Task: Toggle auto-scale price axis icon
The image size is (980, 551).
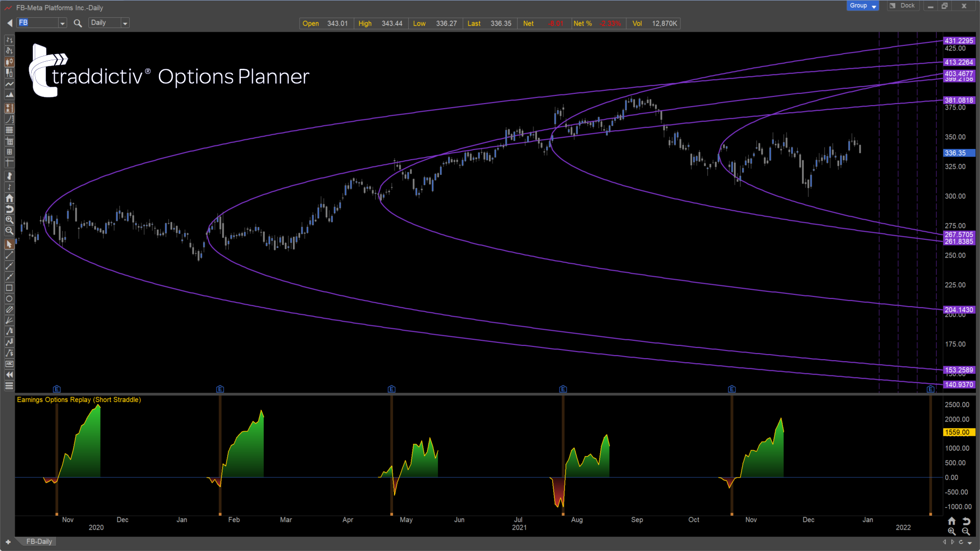Action: pos(9,108)
